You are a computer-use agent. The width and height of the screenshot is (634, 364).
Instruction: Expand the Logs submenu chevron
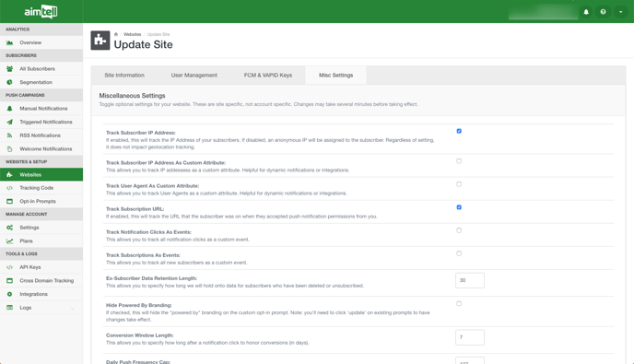click(73, 308)
